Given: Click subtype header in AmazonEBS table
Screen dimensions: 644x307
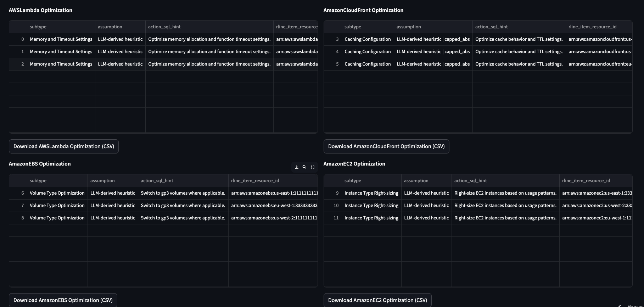Looking at the screenshot, I should pos(57,181).
